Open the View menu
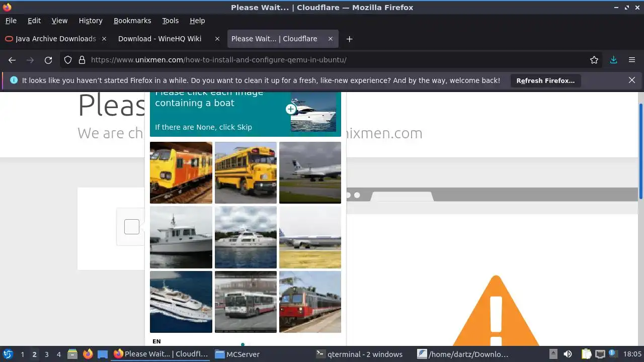Screen dimensions: 644x362 click(59, 21)
